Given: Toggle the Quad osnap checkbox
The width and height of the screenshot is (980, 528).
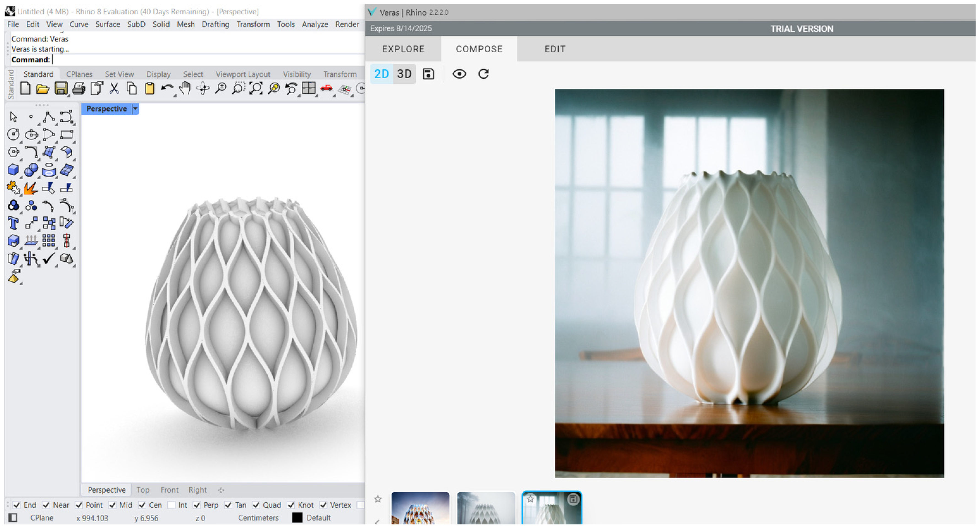Looking at the screenshot, I should [256, 505].
